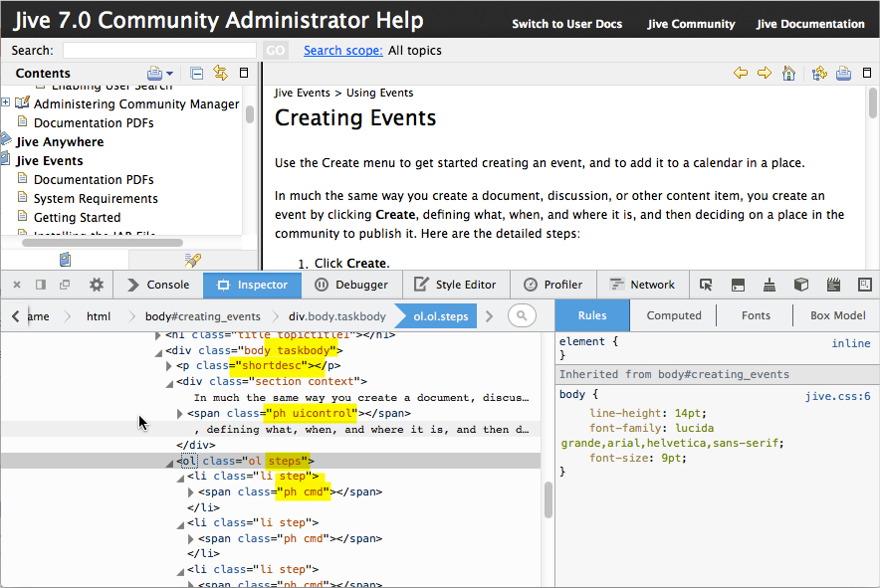Select the Inspector tab
This screenshot has height=588, width=880.
[252, 285]
